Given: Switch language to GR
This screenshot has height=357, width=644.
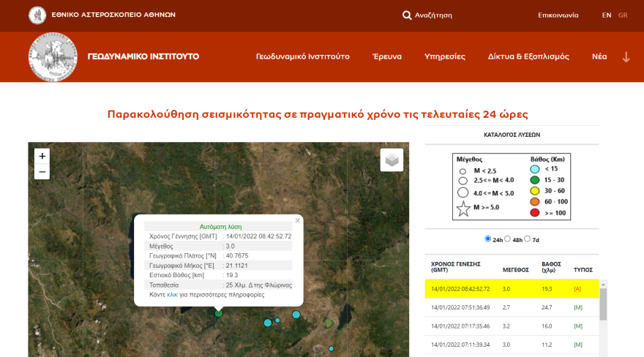Looking at the screenshot, I should pos(623,15).
